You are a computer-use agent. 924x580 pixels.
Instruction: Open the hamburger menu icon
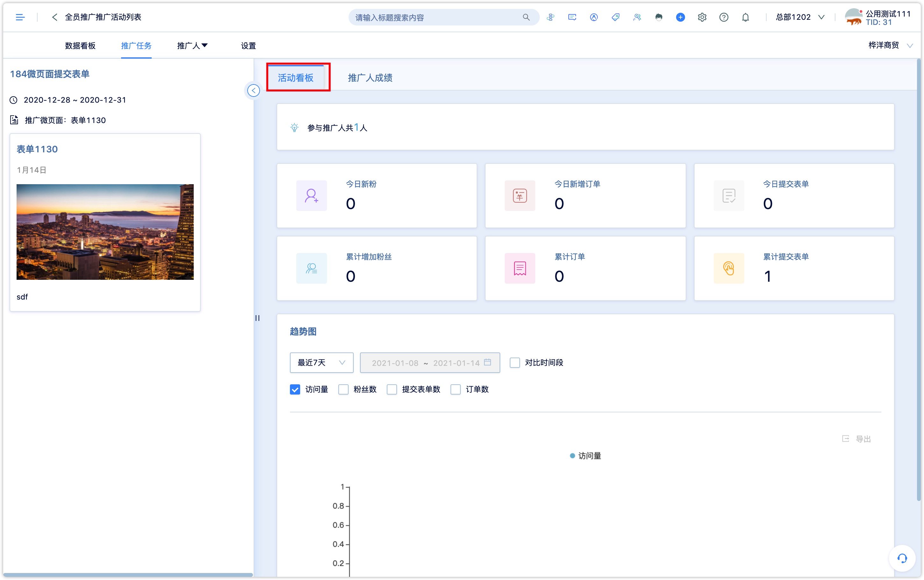coord(20,17)
